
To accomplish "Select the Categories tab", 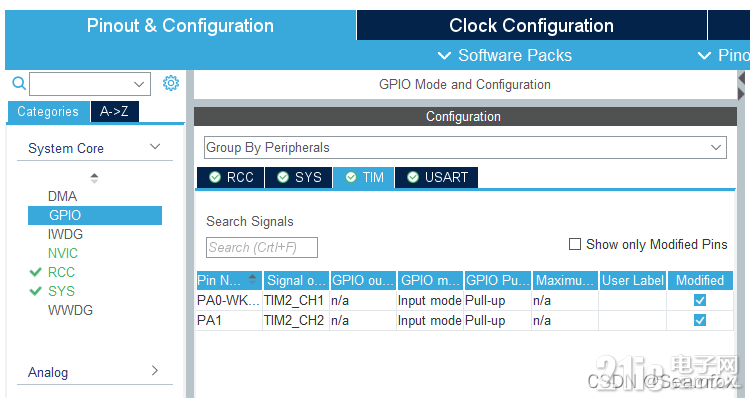I will (x=48, y=111).
